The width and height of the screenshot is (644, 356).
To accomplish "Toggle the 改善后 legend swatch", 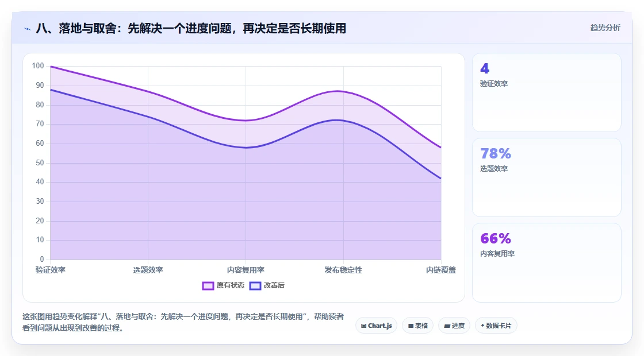I will 255,285.
